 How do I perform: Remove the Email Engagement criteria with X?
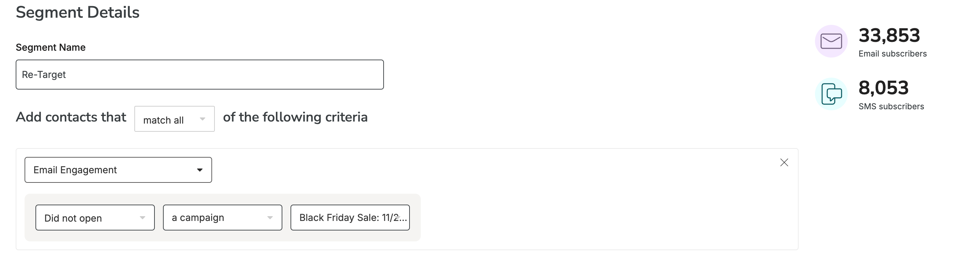point(784,163)
